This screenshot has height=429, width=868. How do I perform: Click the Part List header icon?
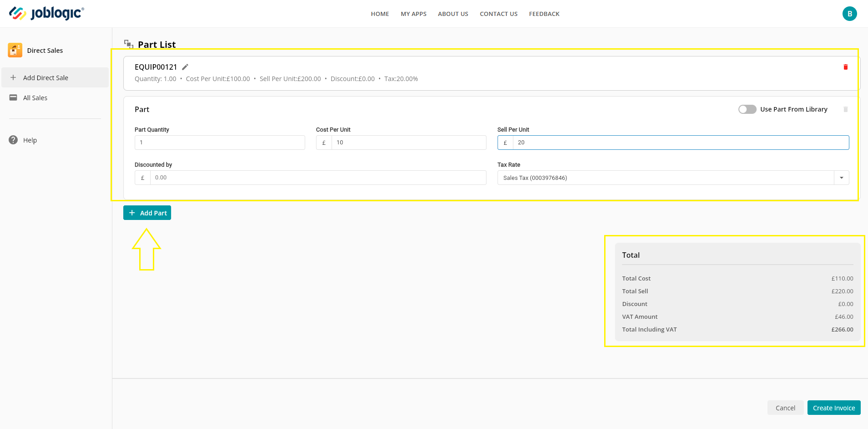[129, 44]
